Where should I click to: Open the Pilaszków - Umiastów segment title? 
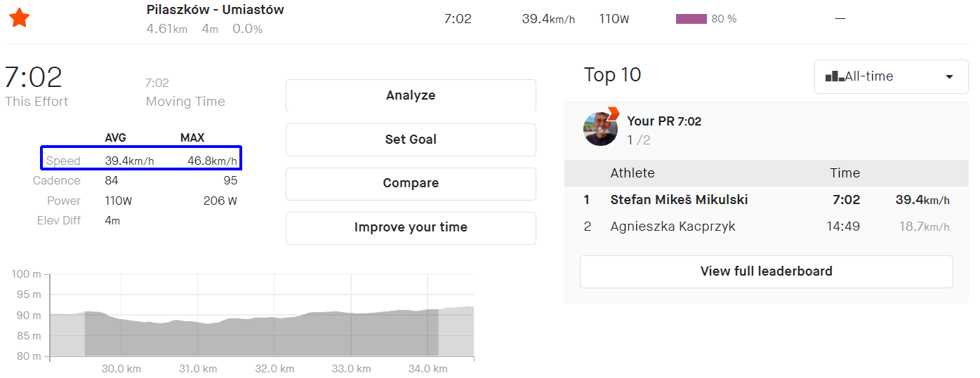coord(215,10)
